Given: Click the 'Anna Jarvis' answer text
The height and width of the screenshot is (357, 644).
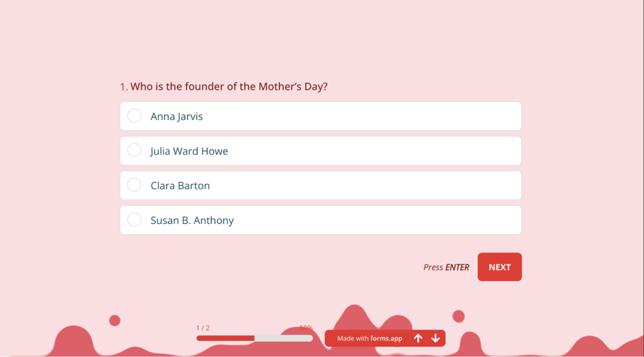Looking at the screenshot, I should coord(176,116).
